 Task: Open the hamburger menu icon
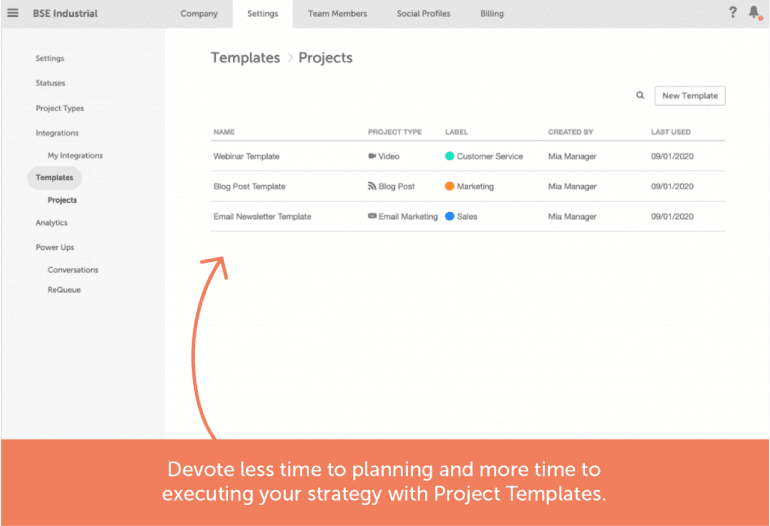click(x=13, y=13)
